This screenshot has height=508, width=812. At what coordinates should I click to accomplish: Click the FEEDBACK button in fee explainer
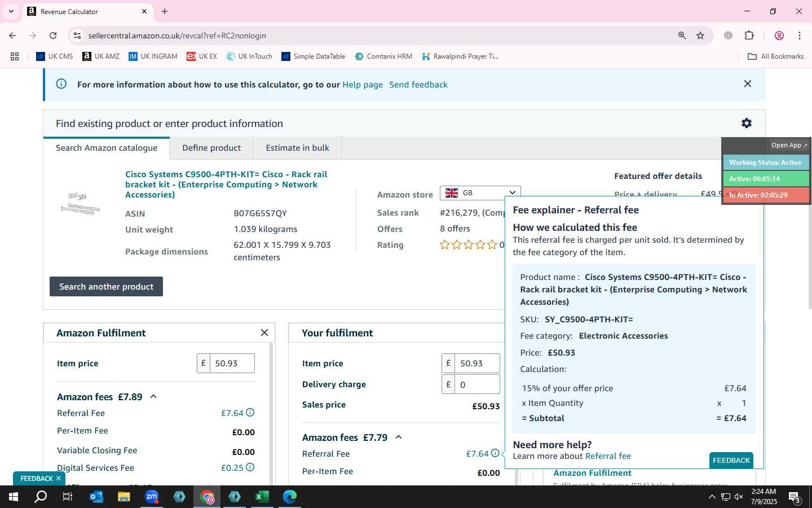pos(731,461)
